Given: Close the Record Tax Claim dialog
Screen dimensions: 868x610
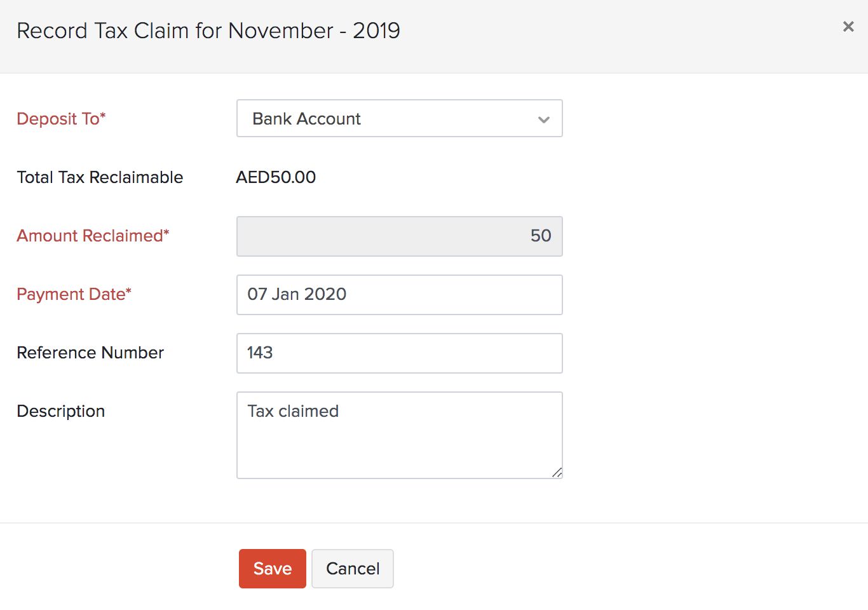Looking at the screenshot, I should [848, 27].
